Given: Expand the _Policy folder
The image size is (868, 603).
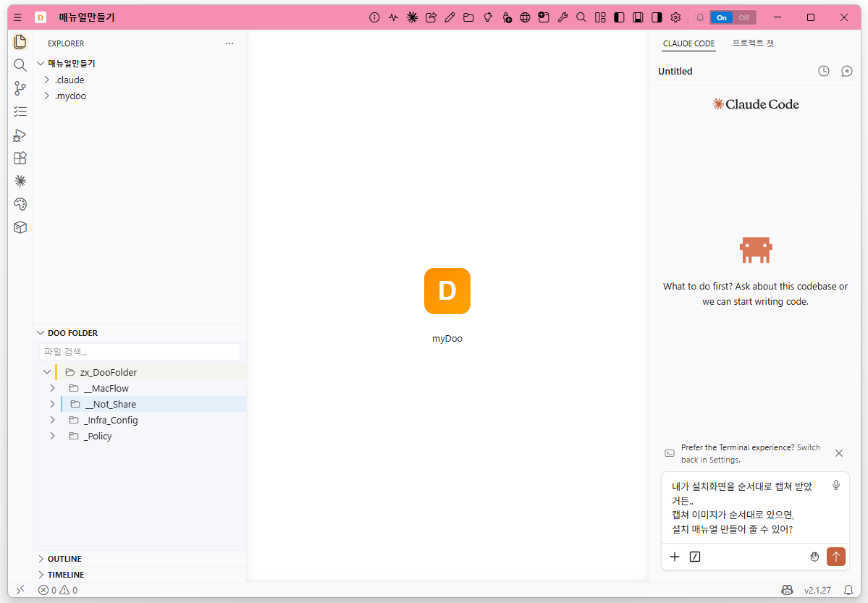Looking at the screenshot, I should tap(53, 437).
